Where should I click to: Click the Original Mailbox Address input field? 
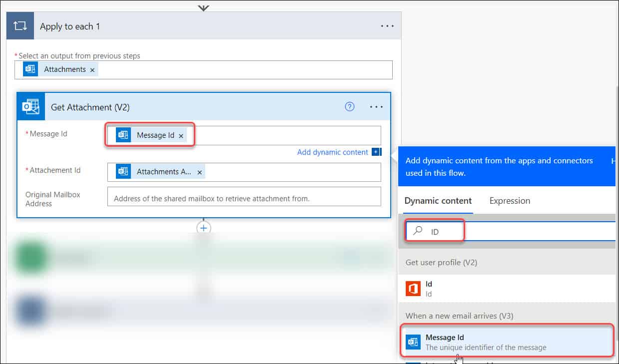(244, 196)
